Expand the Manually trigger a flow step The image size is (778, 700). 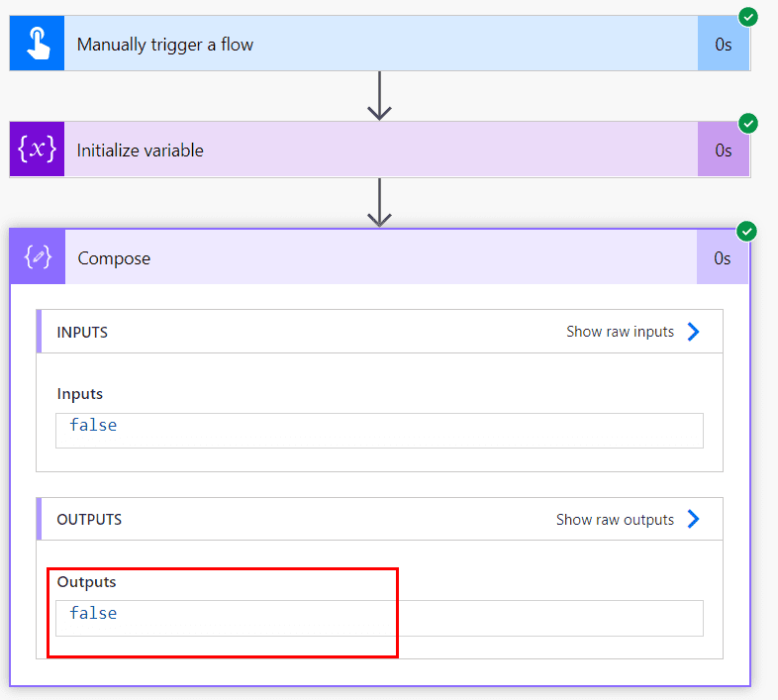380,44
